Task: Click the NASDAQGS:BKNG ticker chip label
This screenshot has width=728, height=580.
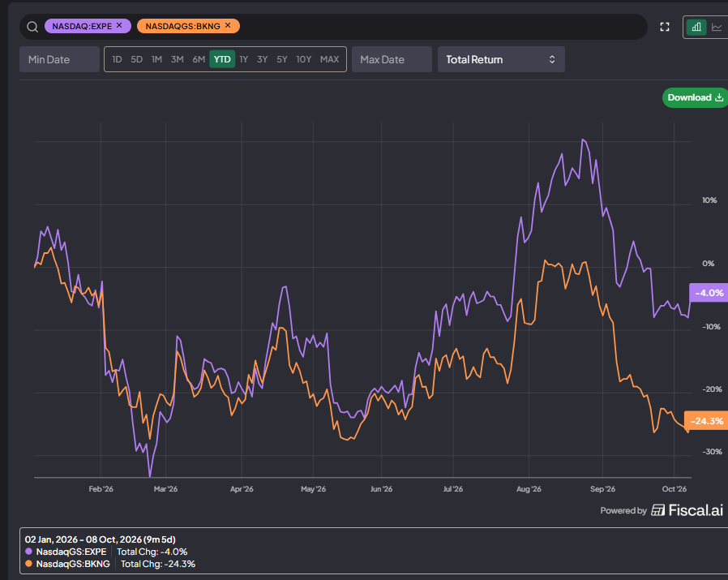Action: point(182,26)
